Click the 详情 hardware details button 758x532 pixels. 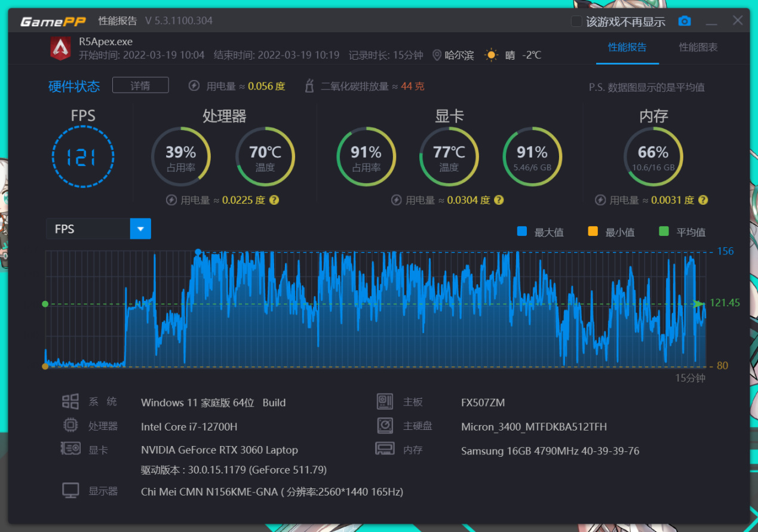tap(140, 85)
